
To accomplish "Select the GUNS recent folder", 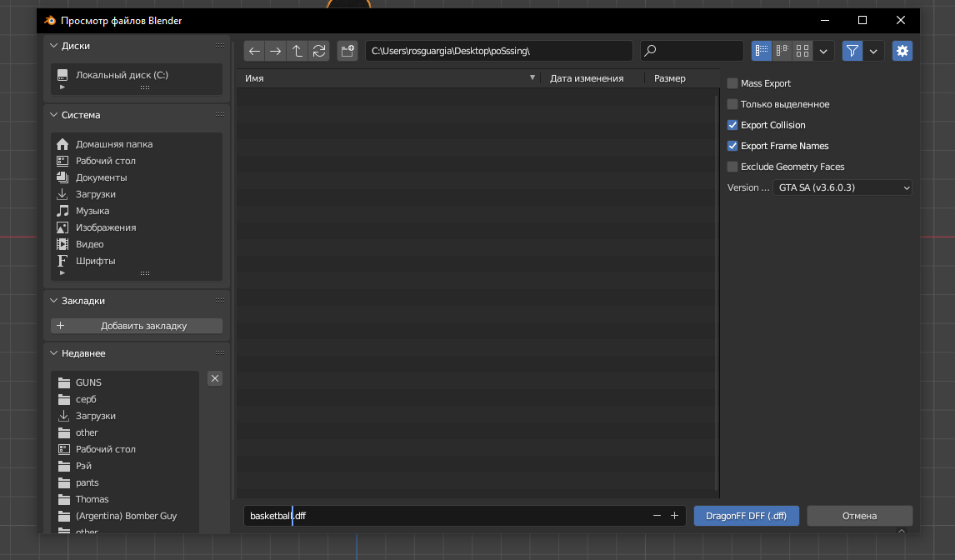I will coord(87,382).
